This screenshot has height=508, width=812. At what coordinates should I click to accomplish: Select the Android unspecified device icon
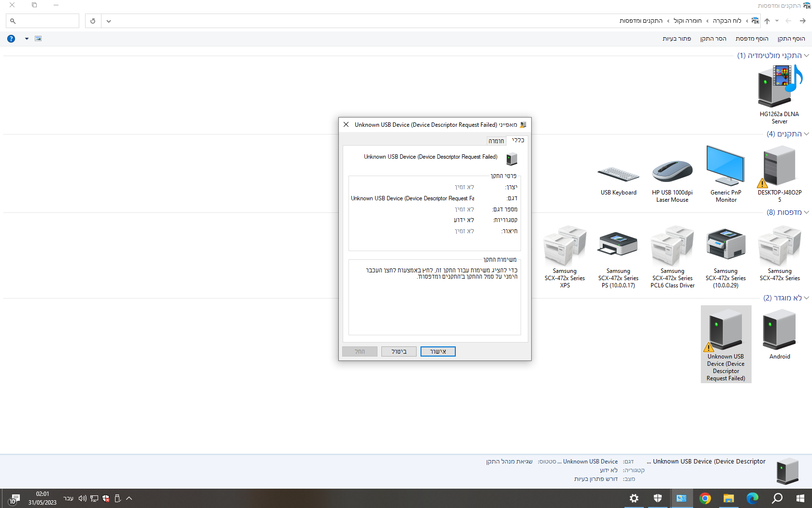(779, 330)
